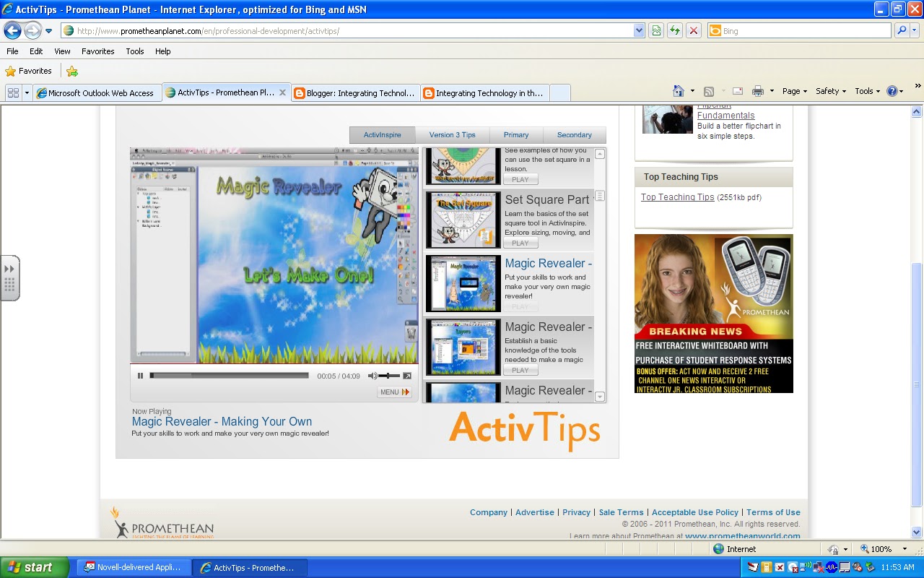Switch to Novell-delivered Appli... taskbar item

[x=134, y=568]
